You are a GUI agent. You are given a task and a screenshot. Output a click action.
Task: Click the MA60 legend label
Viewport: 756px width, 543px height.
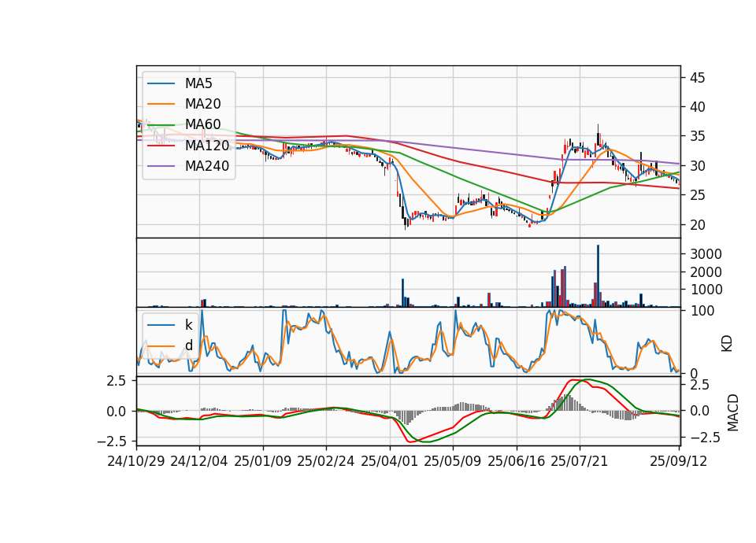point(202,124)
